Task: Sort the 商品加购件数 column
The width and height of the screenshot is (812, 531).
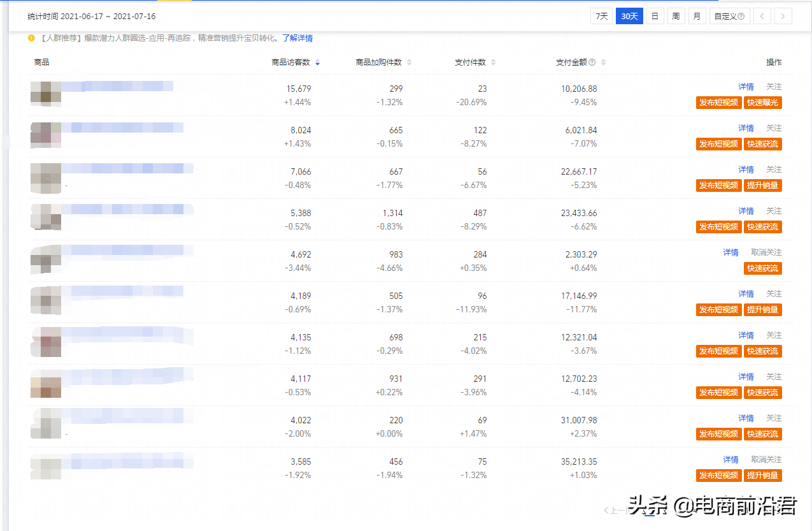Action: click(x=410, y=62)
